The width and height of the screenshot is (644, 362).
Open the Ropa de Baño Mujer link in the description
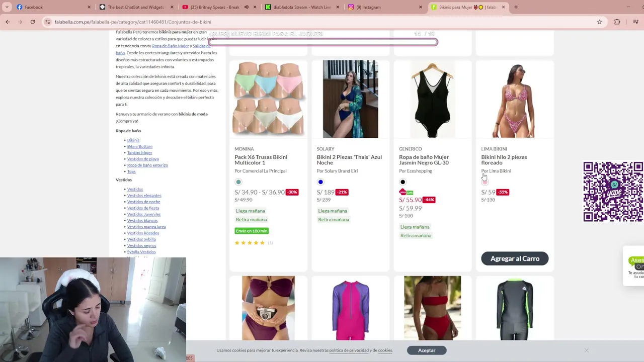[x=170, y=46]
